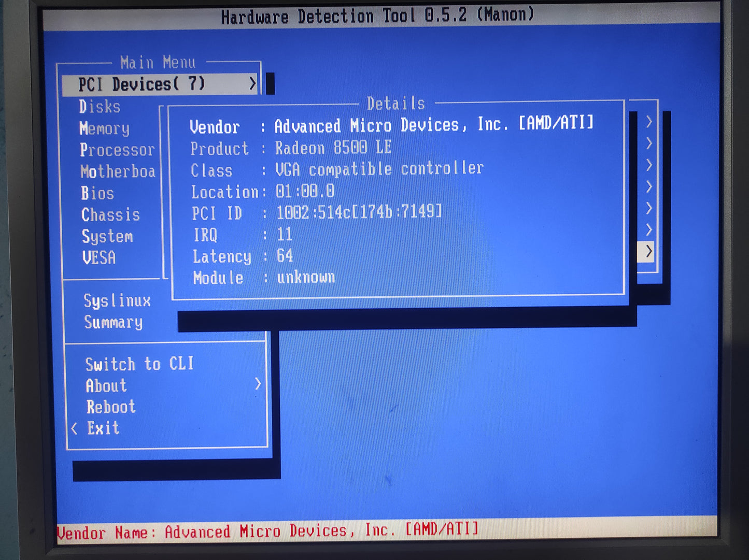Click Reboot in the menu

coord(111,407)
